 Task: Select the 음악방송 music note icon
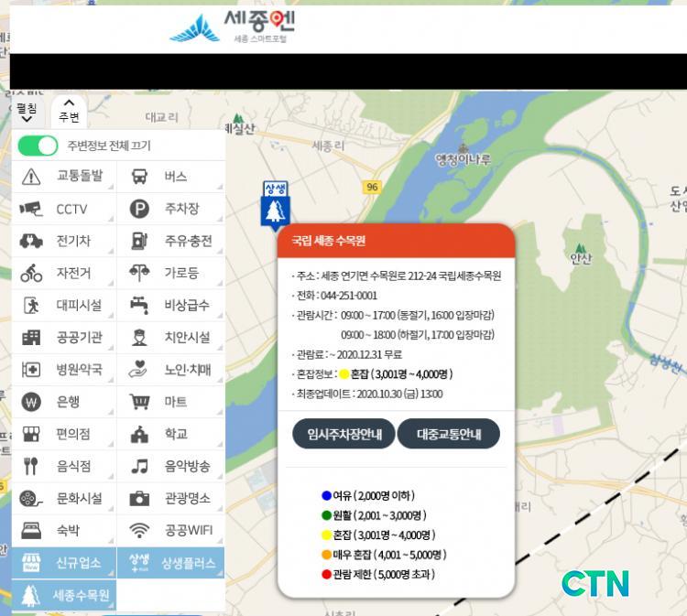point(139,466)
